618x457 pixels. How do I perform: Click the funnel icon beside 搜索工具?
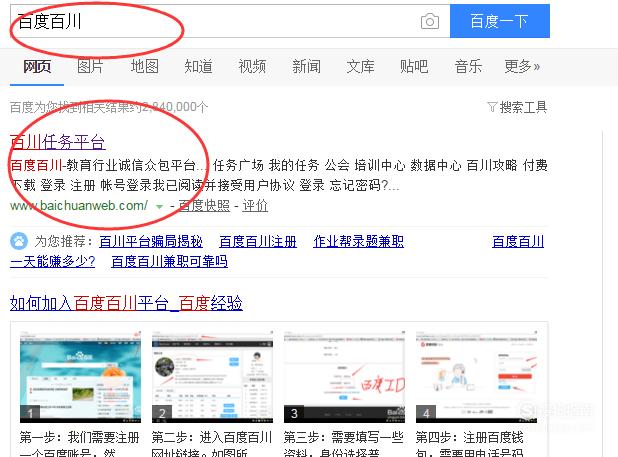pyautogui.click(x=492, y=107)
